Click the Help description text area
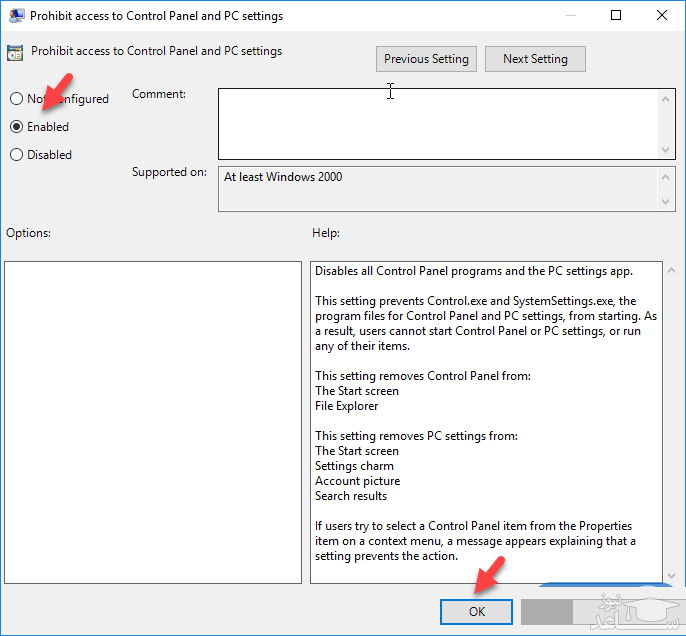Image resolution: width=686 pixels, height=636 pixels. point(486,422)
